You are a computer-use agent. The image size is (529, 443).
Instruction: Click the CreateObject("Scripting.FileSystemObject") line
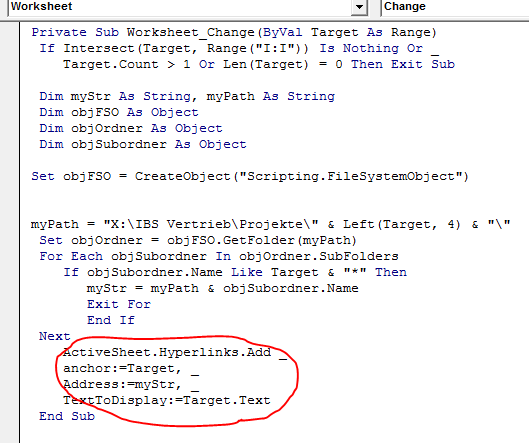250,176
